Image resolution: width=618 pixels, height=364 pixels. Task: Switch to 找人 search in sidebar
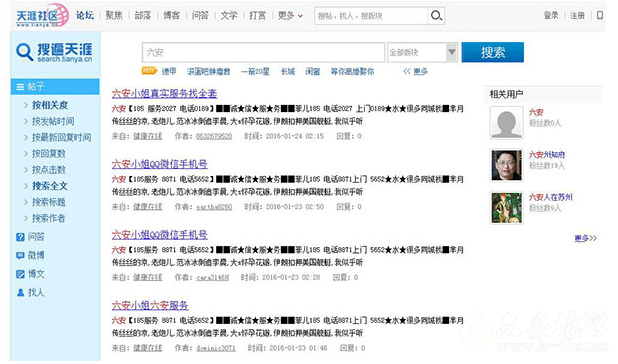pos(36,293)
